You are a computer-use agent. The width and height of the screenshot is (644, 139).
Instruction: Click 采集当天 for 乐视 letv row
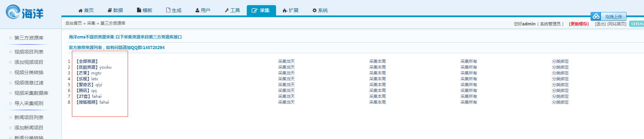(x=286, y=79)
